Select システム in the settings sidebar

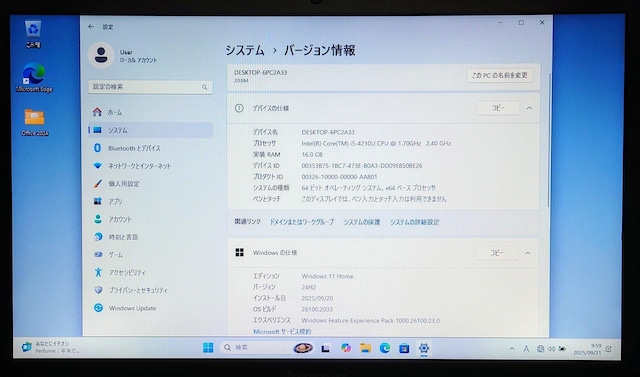click(x=150, y=130)
